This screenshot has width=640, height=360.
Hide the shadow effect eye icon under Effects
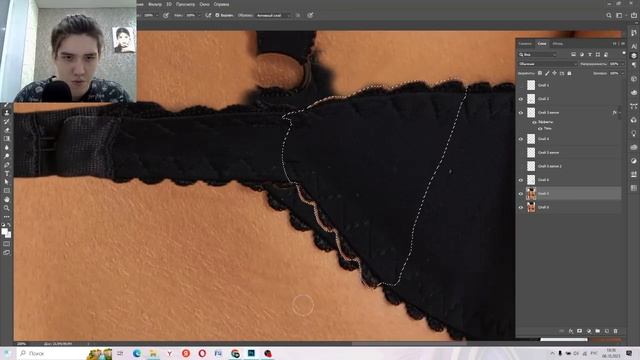pyautogui.click(x=540, y=129)
